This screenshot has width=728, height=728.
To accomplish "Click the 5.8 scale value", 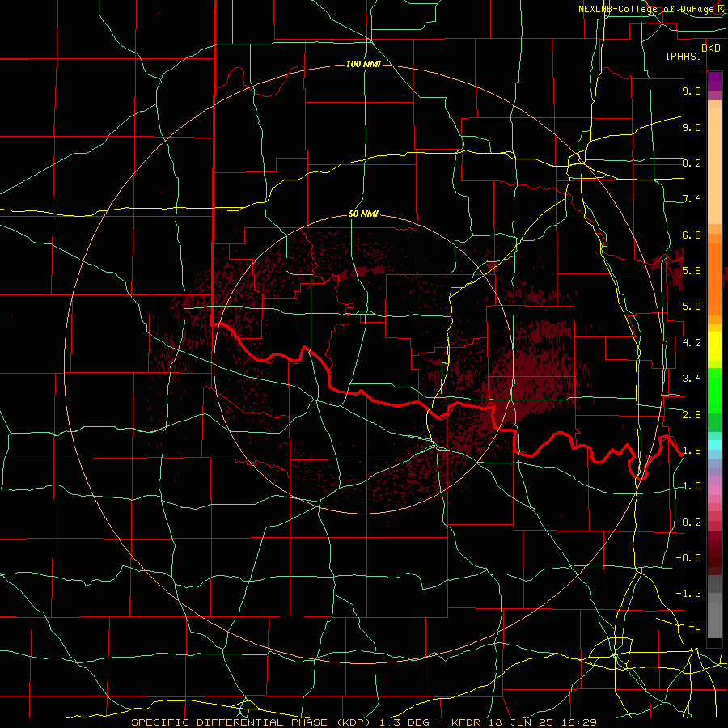I will coord(692,271).
